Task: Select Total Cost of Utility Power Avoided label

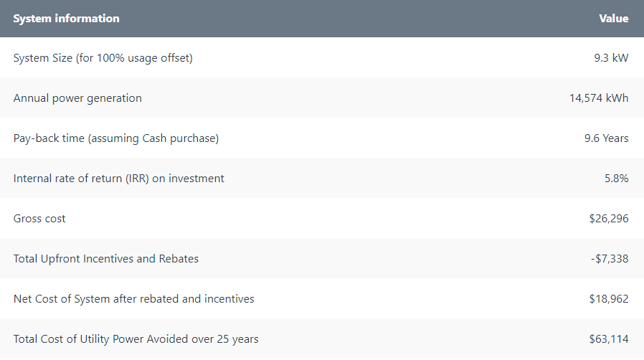Action: [136, 339]
